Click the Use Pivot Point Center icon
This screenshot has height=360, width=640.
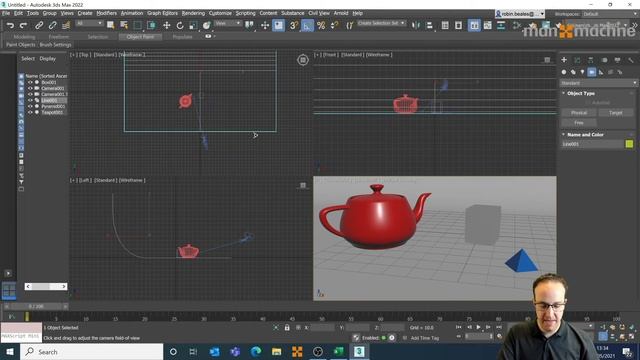249,25
